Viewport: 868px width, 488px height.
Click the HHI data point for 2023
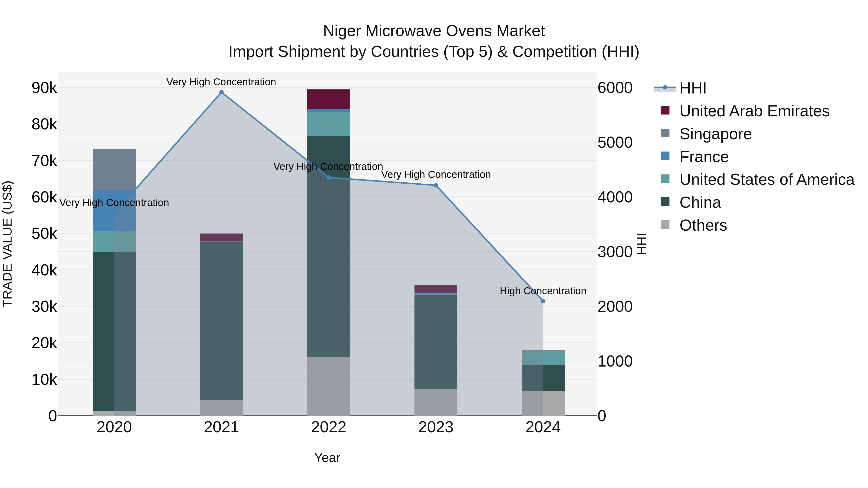(436, 185)
